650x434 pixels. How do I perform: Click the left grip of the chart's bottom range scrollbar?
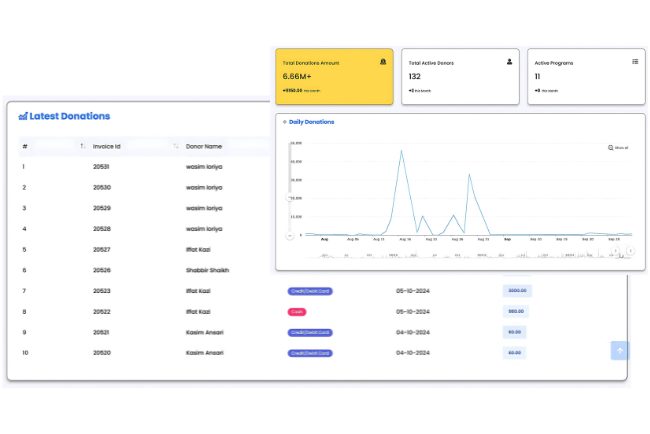(x=615, y=251)
